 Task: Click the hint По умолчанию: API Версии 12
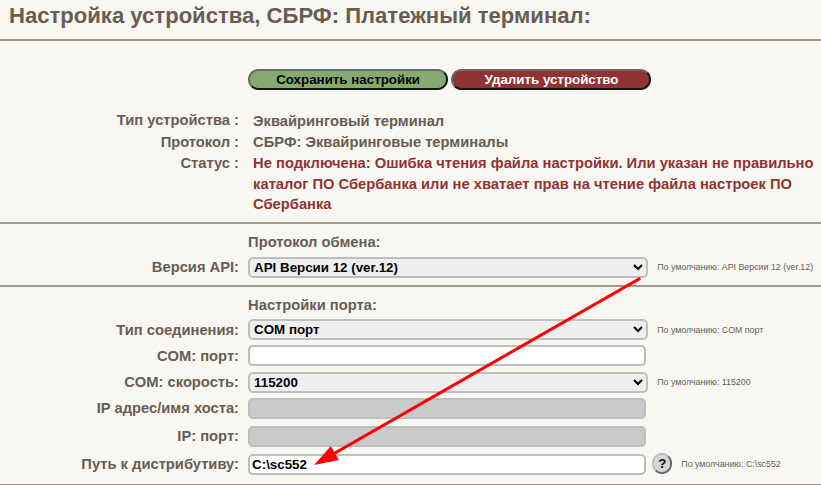click(x=735, y=267)
